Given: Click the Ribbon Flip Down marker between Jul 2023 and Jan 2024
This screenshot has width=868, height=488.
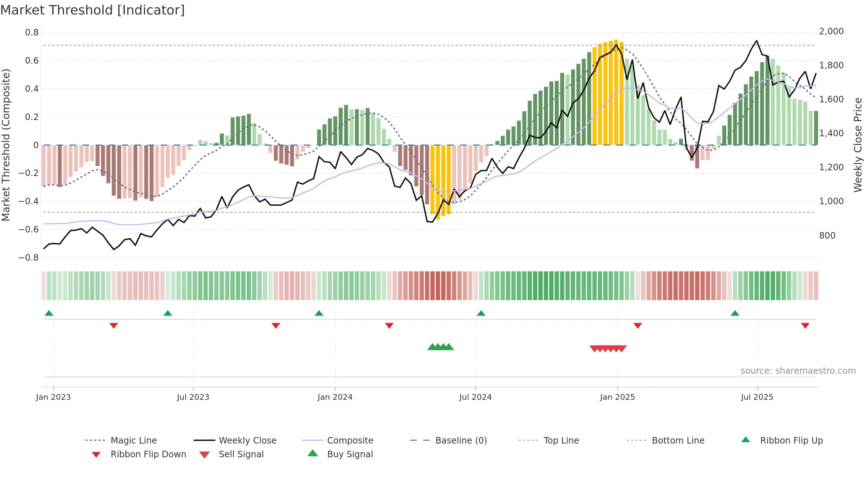Looking at the screenshot, I should (x=276, y=326).
